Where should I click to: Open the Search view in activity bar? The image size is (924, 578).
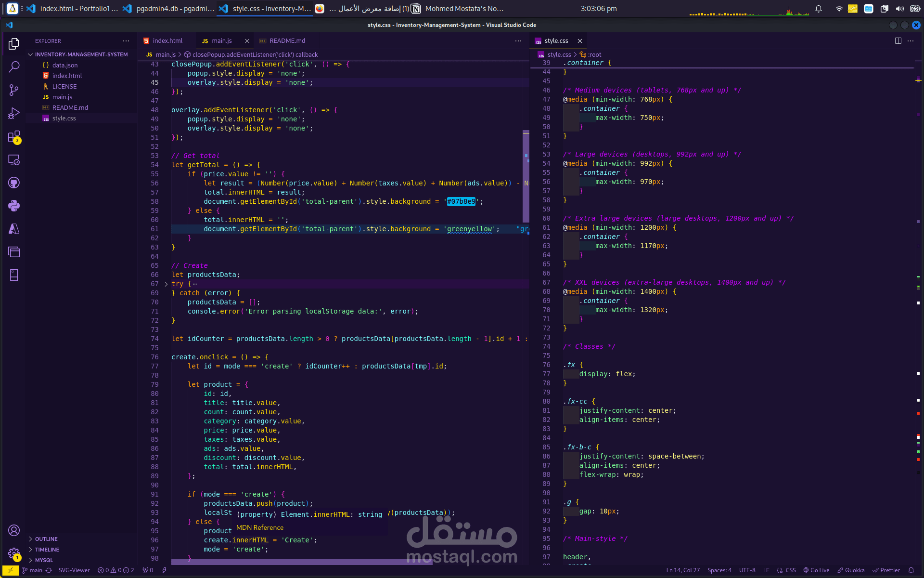14,66
